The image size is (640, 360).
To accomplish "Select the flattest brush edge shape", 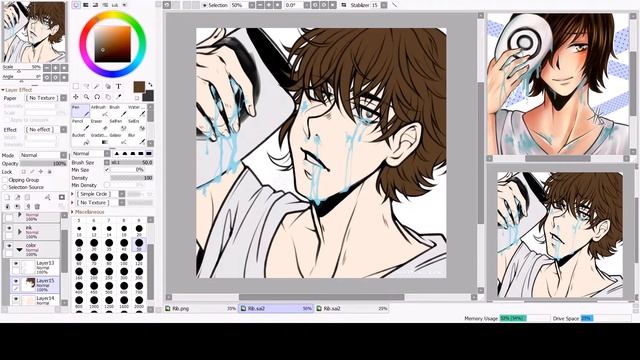I will pos(149,154).
